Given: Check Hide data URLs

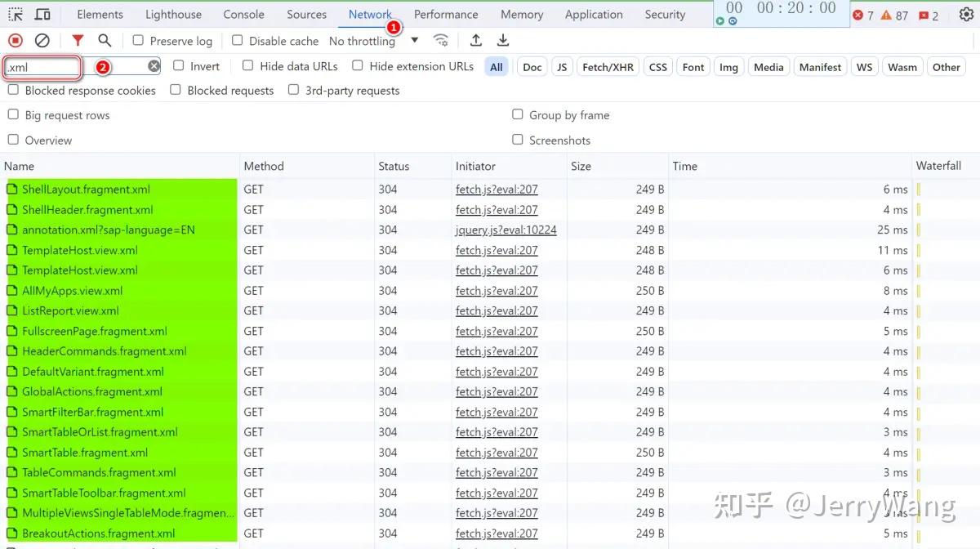Looking at the screenshot, I should 247,66.
